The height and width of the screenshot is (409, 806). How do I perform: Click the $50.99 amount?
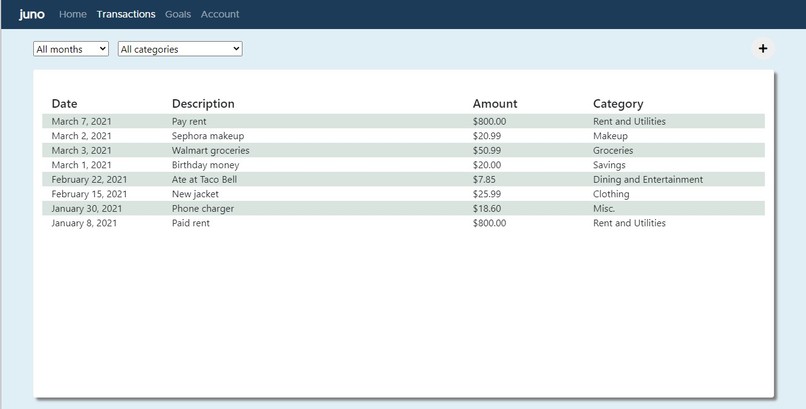click(x=487, y=151)
